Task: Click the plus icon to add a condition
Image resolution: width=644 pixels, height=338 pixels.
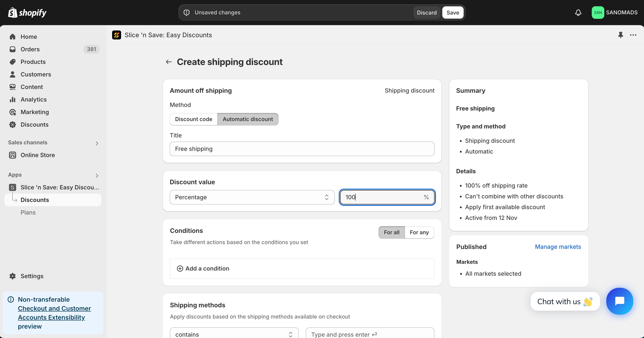Action: (180, 268)
